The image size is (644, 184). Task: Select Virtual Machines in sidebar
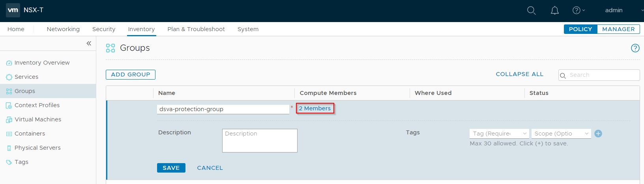(38, 119)
